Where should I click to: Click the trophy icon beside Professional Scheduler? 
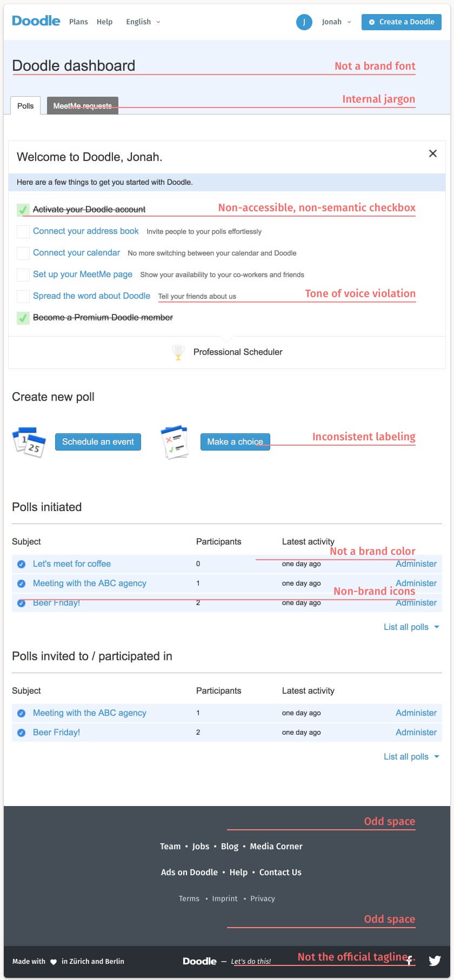pos(178,352)
